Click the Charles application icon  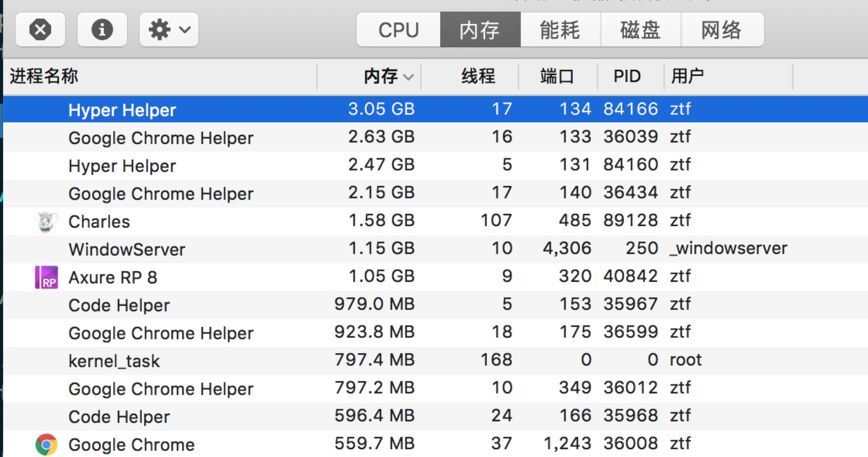point(46,221)
